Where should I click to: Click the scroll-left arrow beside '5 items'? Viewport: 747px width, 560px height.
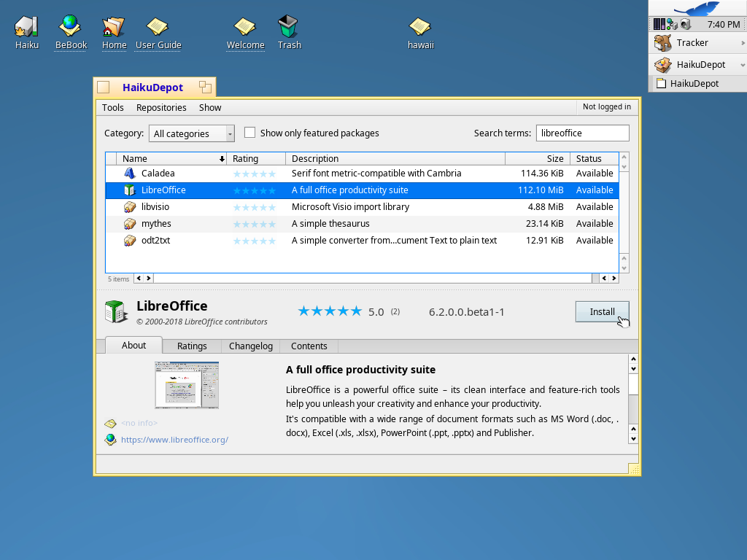click(x=139, y=279)
